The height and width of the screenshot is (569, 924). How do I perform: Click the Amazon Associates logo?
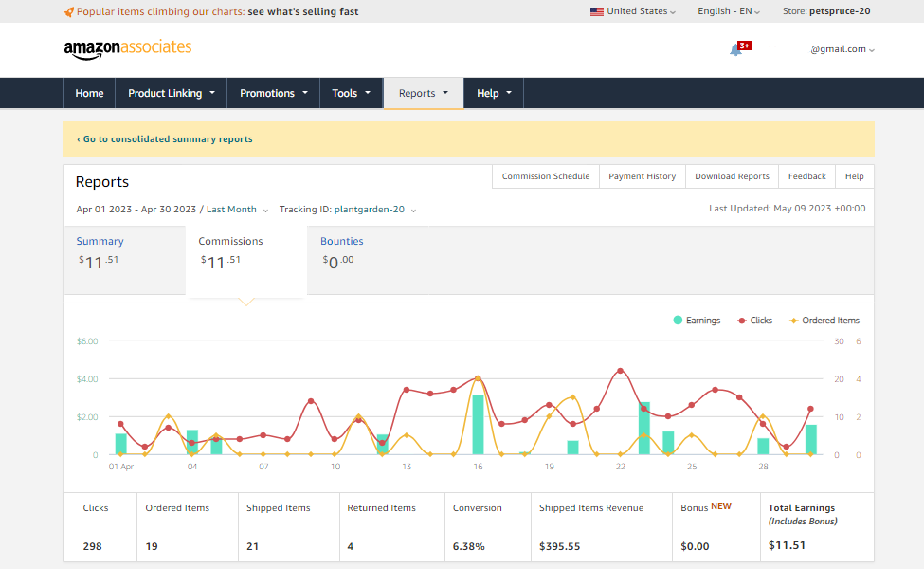point(128,49)
